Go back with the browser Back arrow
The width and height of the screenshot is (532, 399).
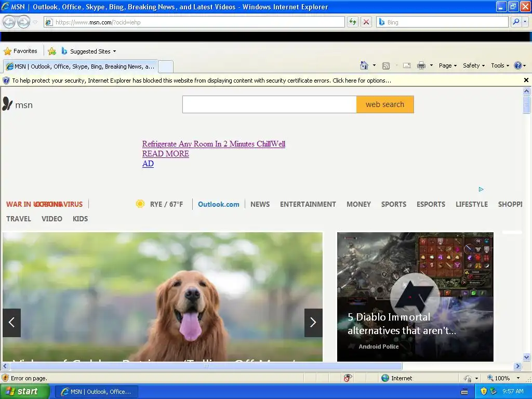9,22
